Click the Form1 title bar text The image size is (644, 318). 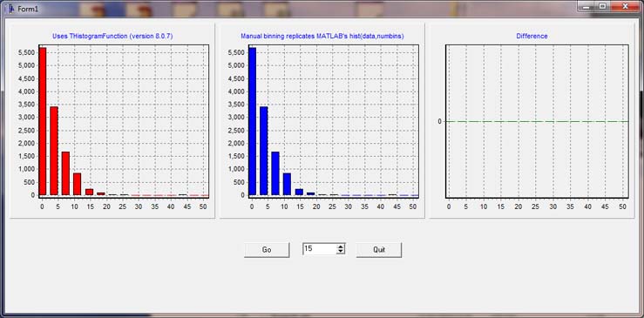(x=28, y=9)
